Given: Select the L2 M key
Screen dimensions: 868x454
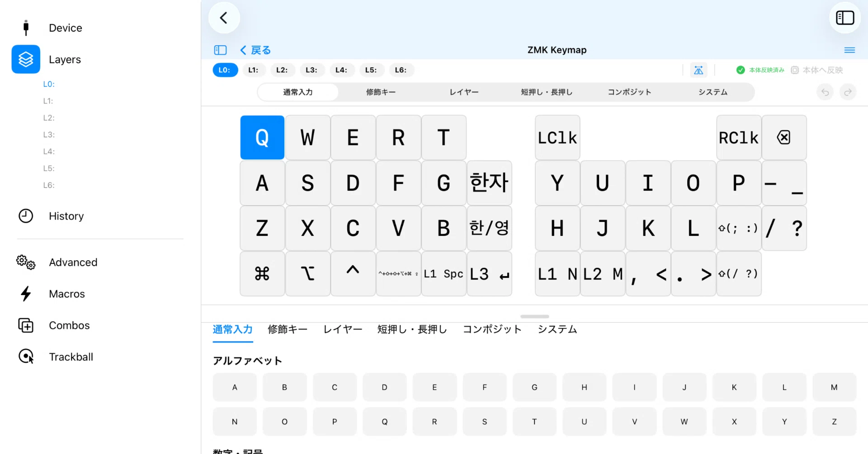Looking at the screenshot, I should 603,273.
